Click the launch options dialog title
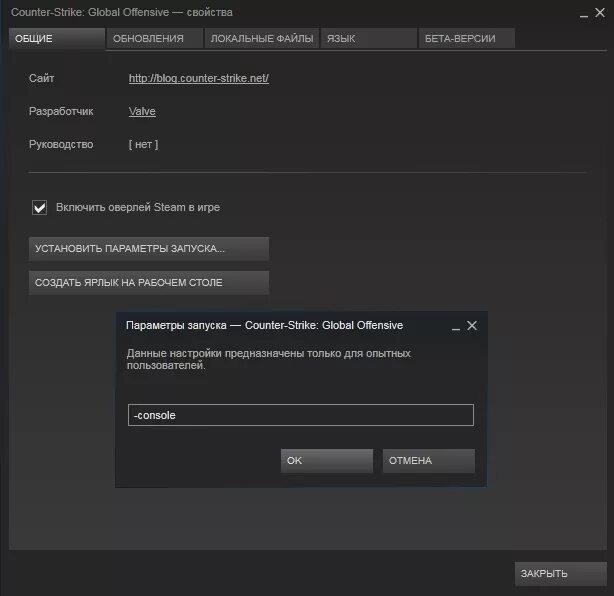Screen dimensions: 614x596 pos(264,325)
